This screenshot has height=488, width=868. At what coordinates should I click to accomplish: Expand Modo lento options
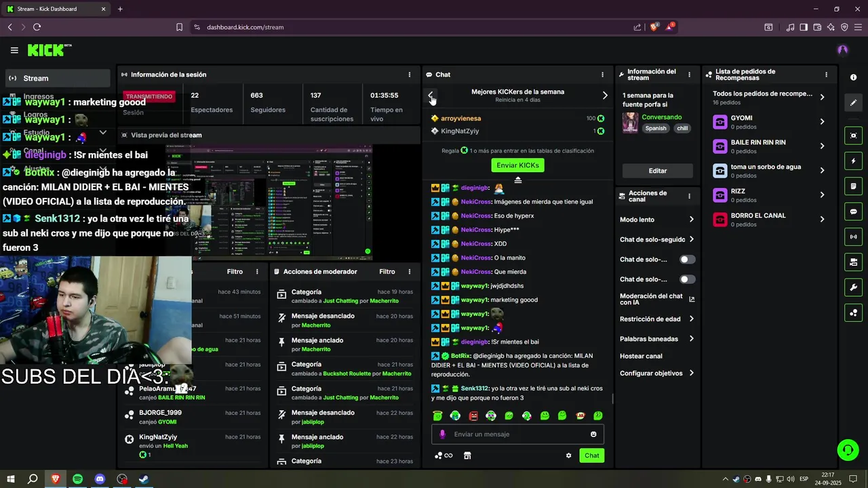pyautogui.click(x=691, y=220)
